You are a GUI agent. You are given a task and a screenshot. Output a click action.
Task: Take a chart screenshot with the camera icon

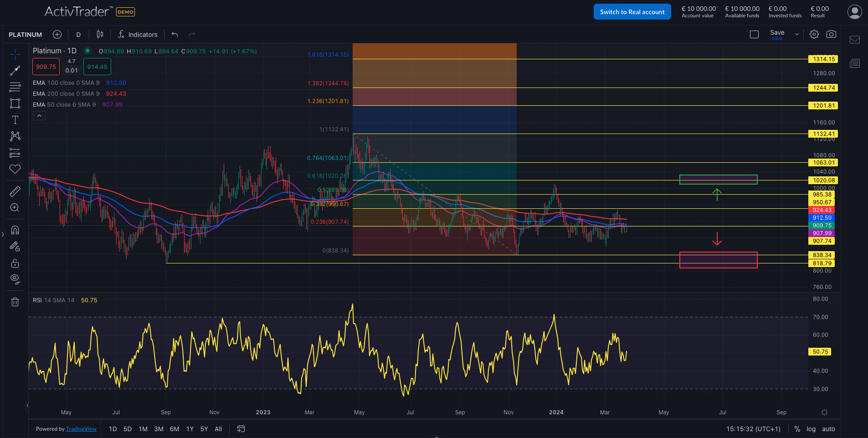(x=831, y=34)
